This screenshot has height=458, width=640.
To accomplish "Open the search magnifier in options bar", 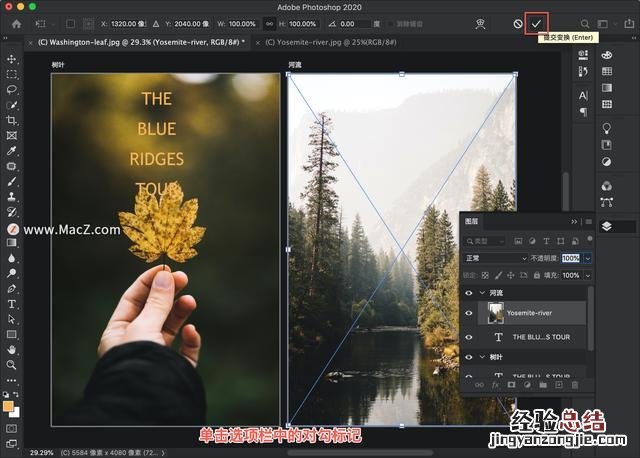I will 584,24.
